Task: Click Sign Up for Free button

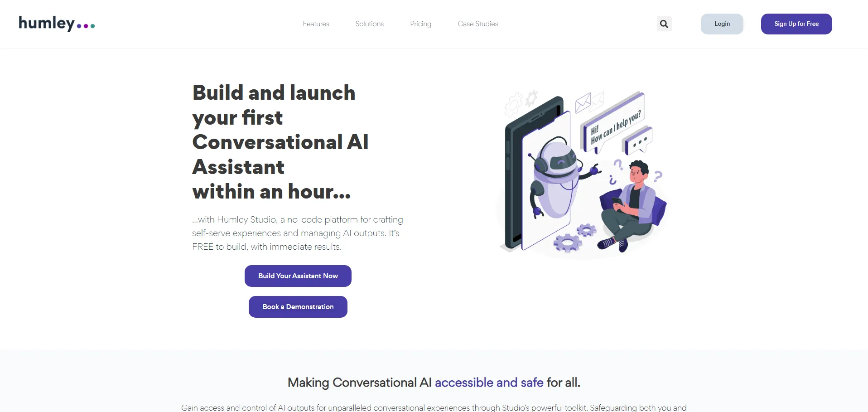Action: (796, 24)
